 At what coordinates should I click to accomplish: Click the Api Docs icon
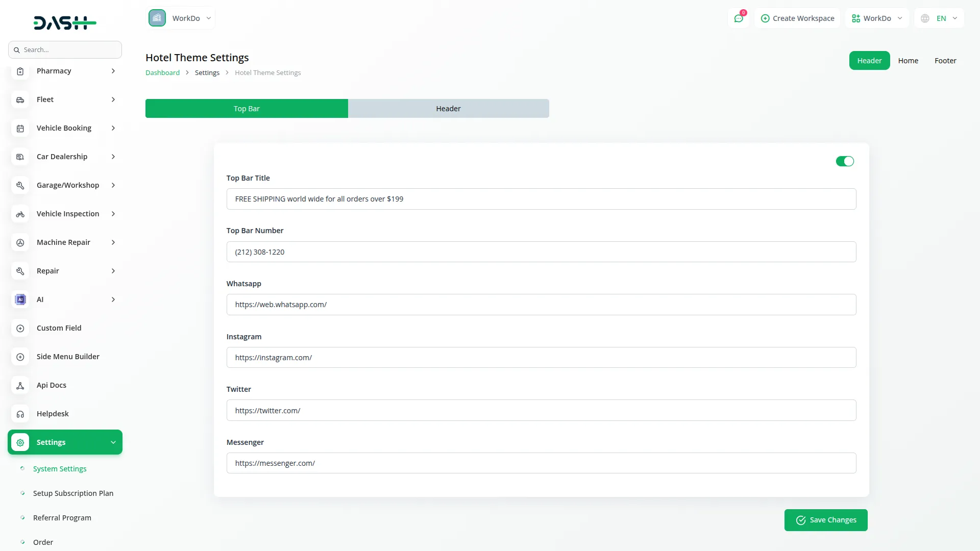20,386
